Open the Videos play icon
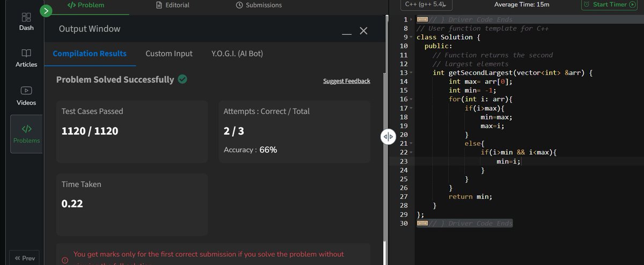Screen dimensions: 644x265 (26, 91)
